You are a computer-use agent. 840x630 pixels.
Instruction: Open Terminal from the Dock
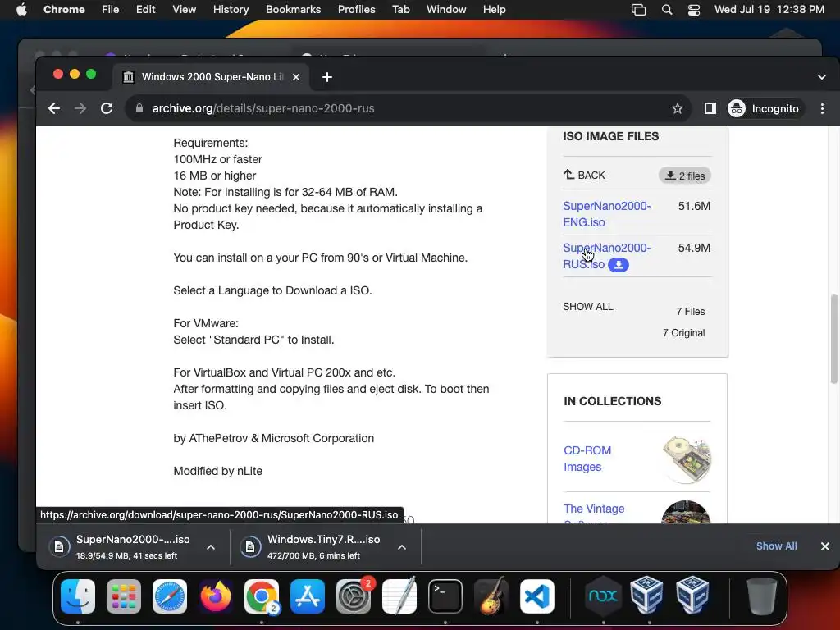coord(445,596)
